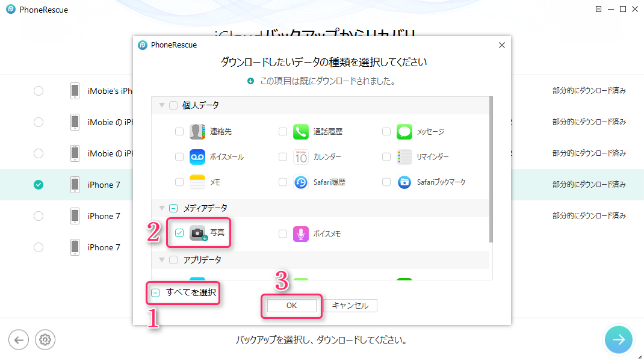
Task: Collapse the アプリデータ section triangle
Action: [162, 260]
